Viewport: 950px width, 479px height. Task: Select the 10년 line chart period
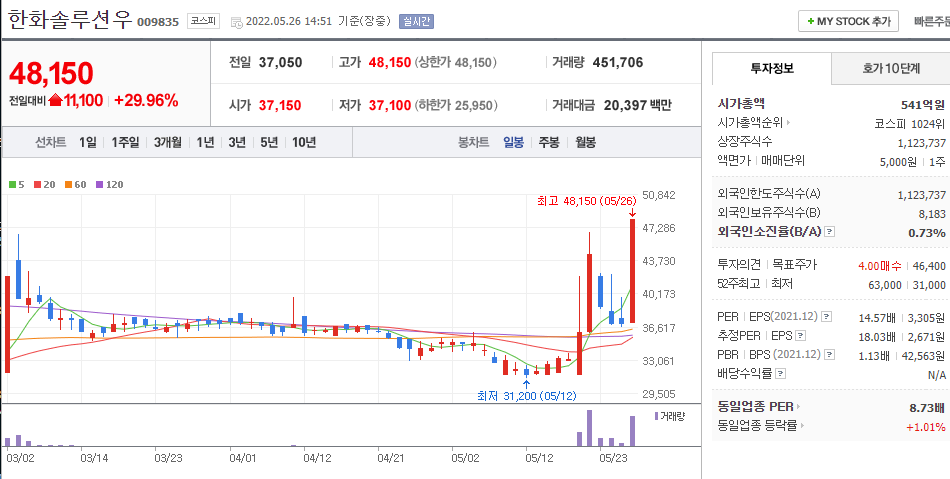point(304,143)
